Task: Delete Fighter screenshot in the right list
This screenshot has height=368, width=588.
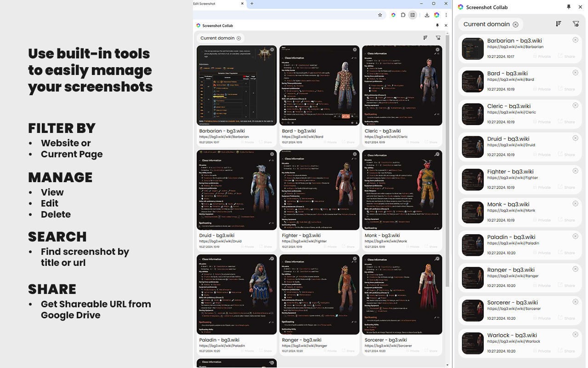Action: click(576, 171)
